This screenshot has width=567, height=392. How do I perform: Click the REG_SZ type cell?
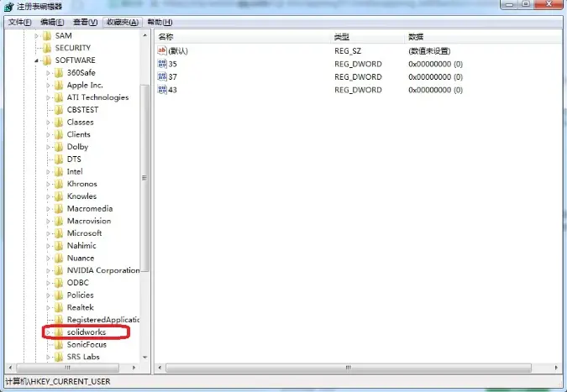(x=348, y=51)
